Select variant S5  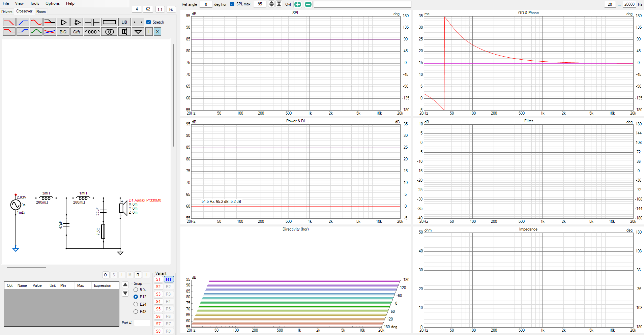pos(158,309)
